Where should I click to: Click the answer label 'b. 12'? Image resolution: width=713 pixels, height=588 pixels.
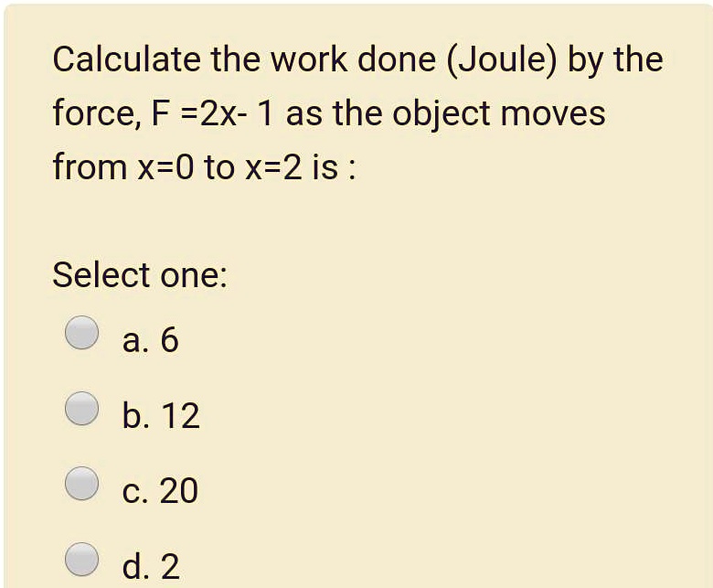tap(160, 417)
